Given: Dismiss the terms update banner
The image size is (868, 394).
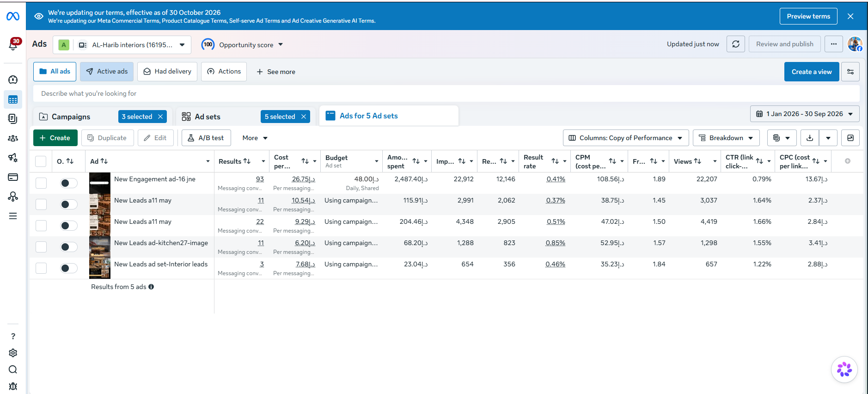Looking at the screenshot, I should pyautogui.click(x=850, y=16).
